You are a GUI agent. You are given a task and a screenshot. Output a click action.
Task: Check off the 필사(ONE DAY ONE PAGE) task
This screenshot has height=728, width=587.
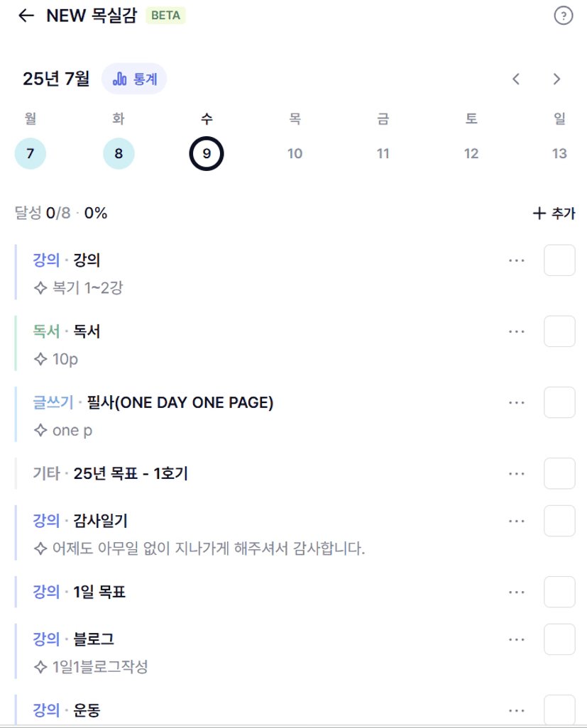(559, 402)
